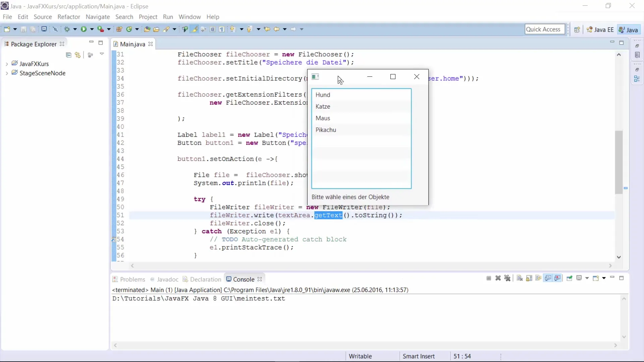Select Maus in the list

(x=361, y=118)
